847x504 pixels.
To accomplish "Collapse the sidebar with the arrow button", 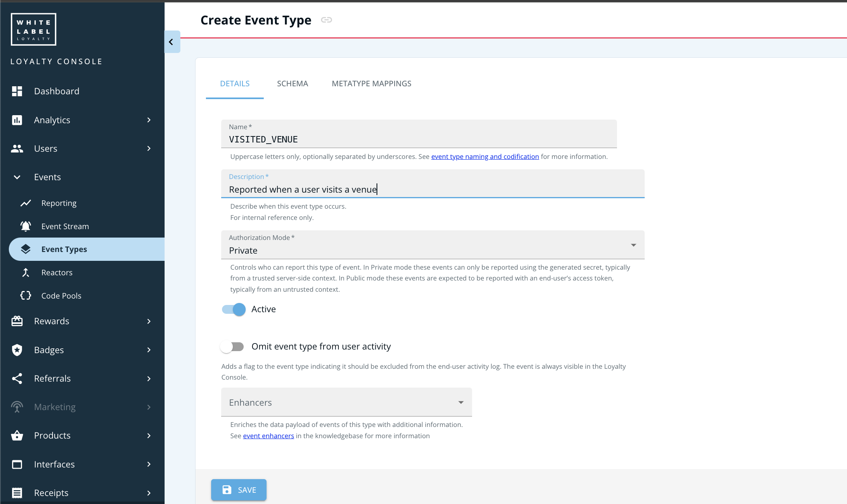I will point(171,42).
